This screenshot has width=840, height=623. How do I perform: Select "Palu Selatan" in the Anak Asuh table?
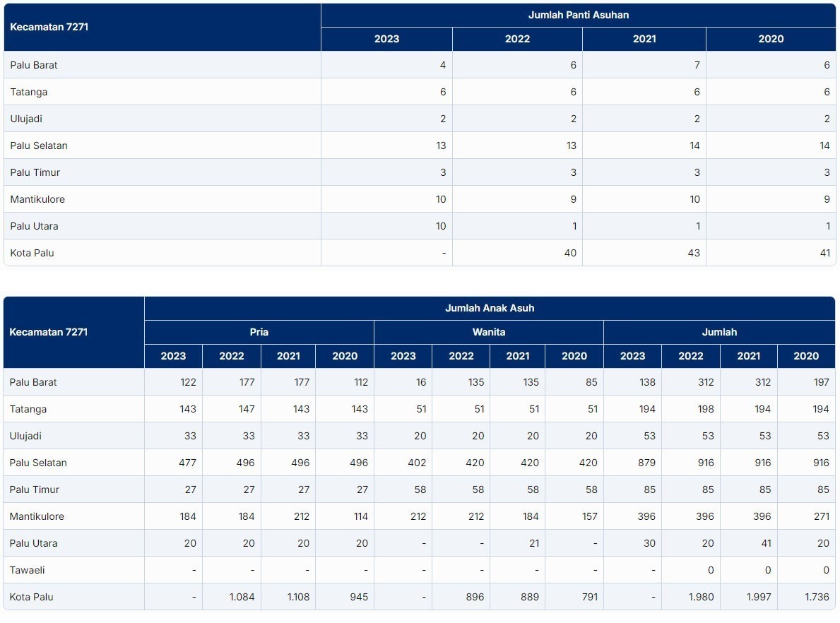[x=38, y=463]
